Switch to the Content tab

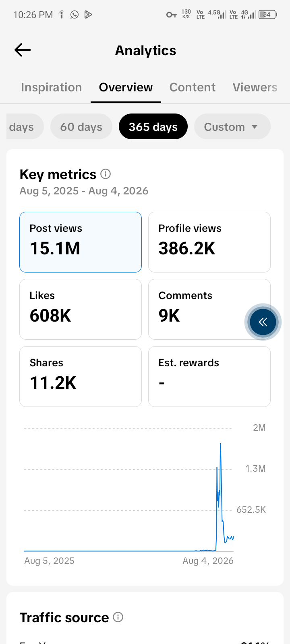point(193,87)
